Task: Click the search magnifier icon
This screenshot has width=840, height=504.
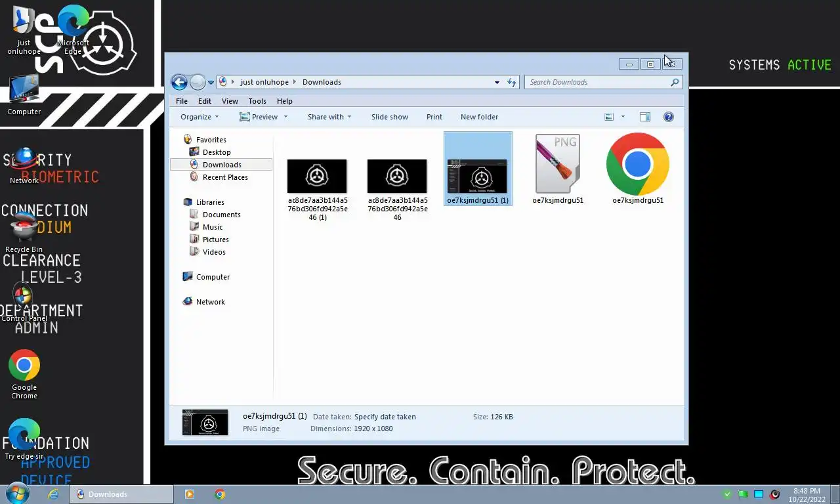Action: (675, 82)
